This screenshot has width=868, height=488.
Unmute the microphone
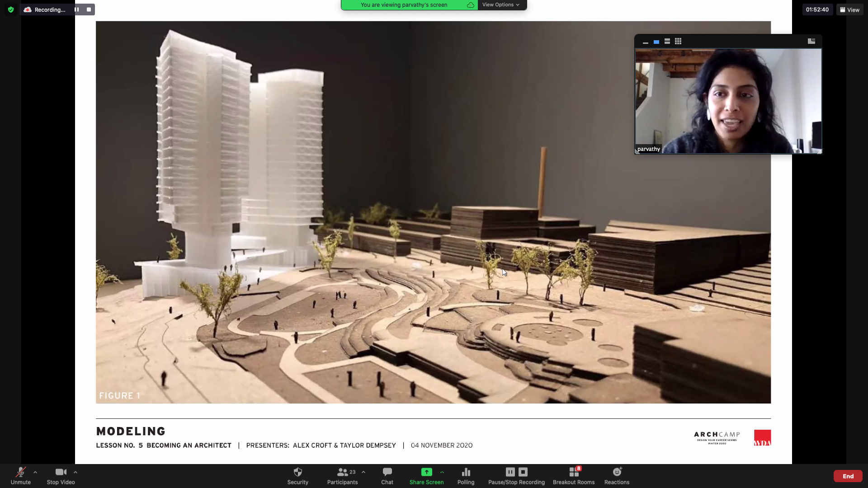21,476
